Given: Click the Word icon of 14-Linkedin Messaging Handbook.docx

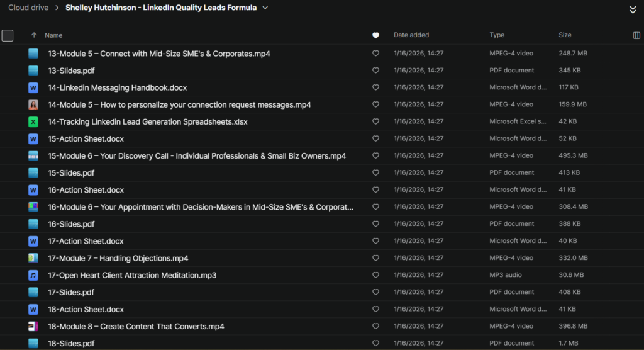Looking at the screenshot, I should point(33,87).
